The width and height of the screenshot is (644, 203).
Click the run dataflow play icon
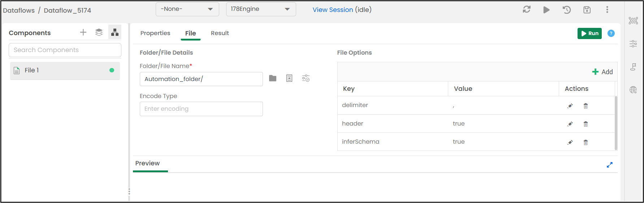(x=546, y=10)
